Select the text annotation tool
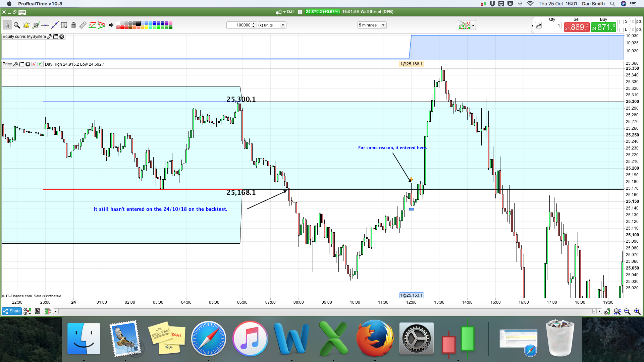 point(64,25)
